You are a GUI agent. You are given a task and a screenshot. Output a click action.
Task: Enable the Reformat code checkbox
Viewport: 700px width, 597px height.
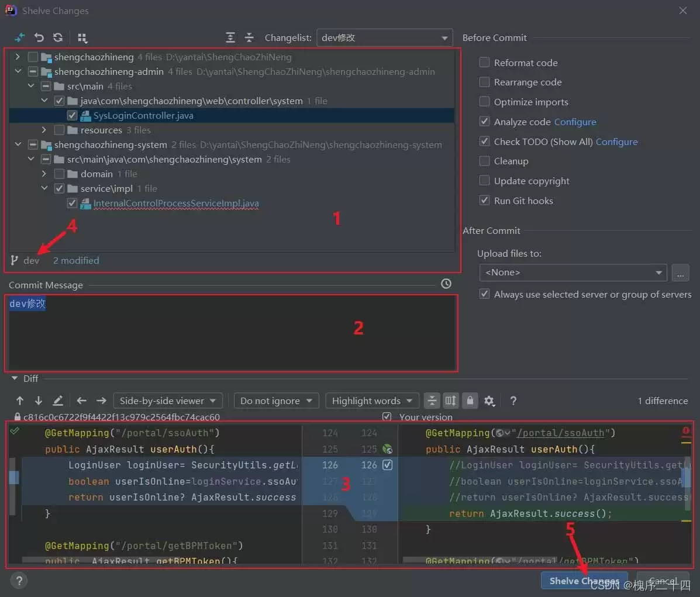(484, 63)
